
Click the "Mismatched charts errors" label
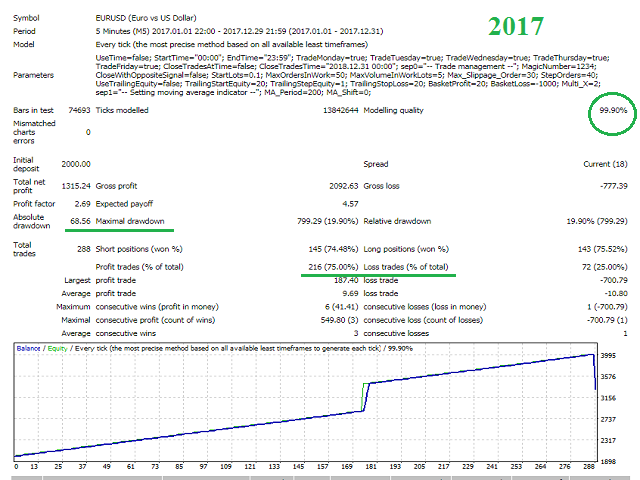click(x=34, y=132)
